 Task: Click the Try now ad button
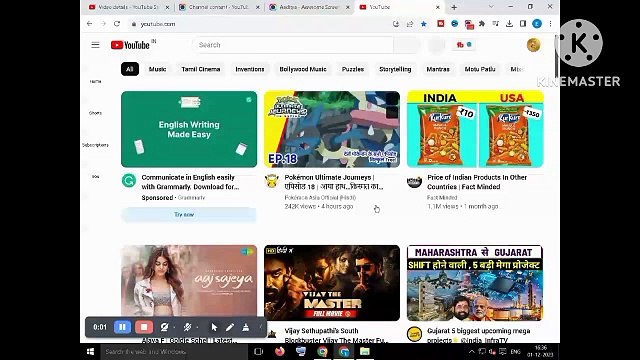point(189,215)
